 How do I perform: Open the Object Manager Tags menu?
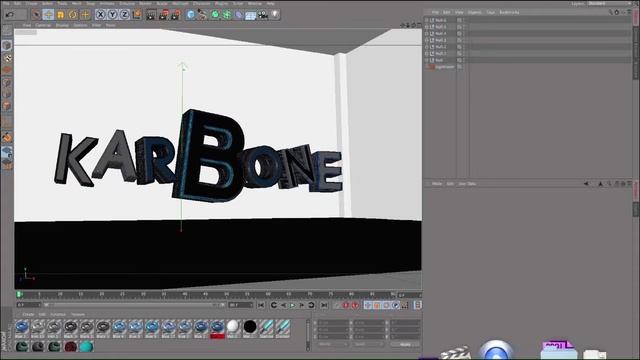coord(491,12)
